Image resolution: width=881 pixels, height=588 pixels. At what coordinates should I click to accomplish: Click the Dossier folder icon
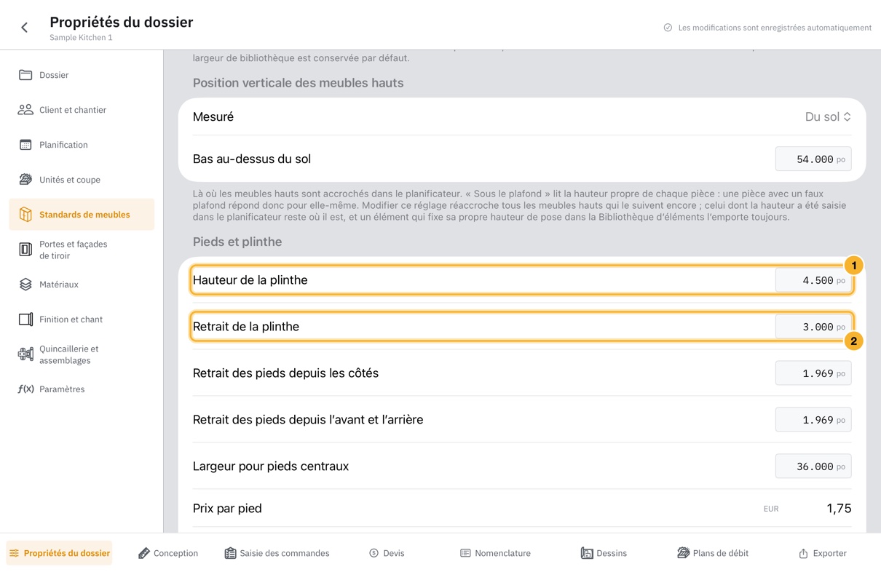(25, 75)
